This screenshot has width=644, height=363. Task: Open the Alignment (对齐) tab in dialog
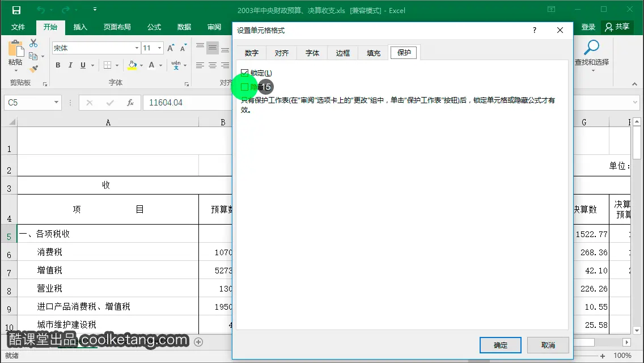click(x=282, y=53)
